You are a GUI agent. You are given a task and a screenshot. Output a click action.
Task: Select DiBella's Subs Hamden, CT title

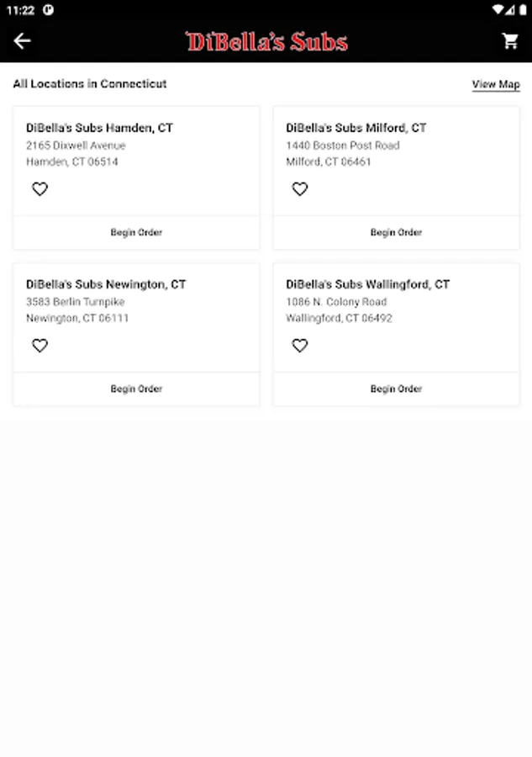[x=99, y=128]
